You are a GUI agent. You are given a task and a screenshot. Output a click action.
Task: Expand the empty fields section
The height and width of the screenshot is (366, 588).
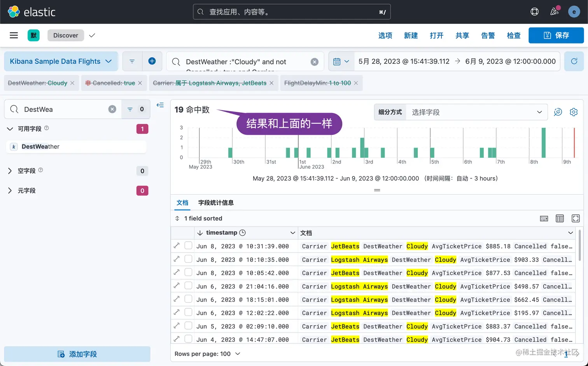pos(10,171)
